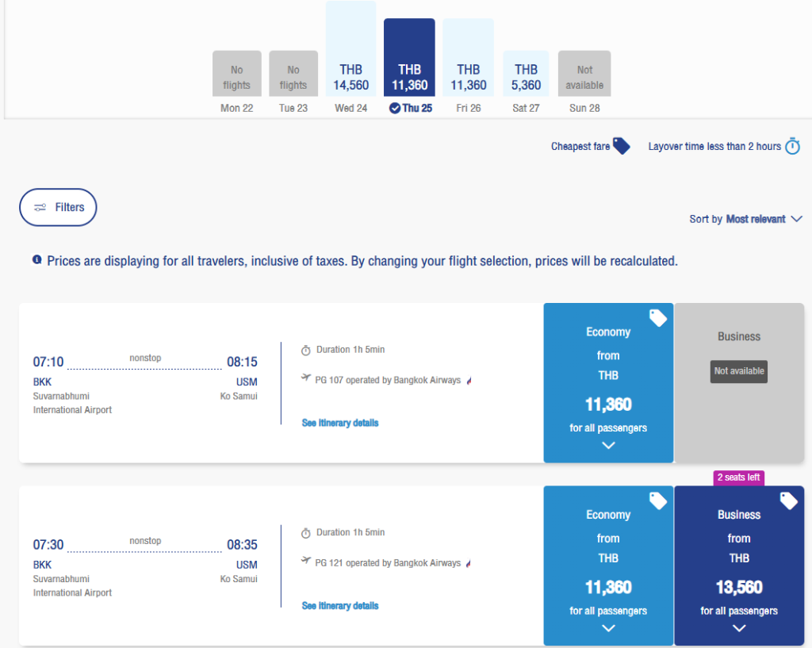Image resolution: width=812 pixels, height=648 pixels.
Task: Click USM Ko Samui on 07:30 flight
Action: tap(239, 571)
